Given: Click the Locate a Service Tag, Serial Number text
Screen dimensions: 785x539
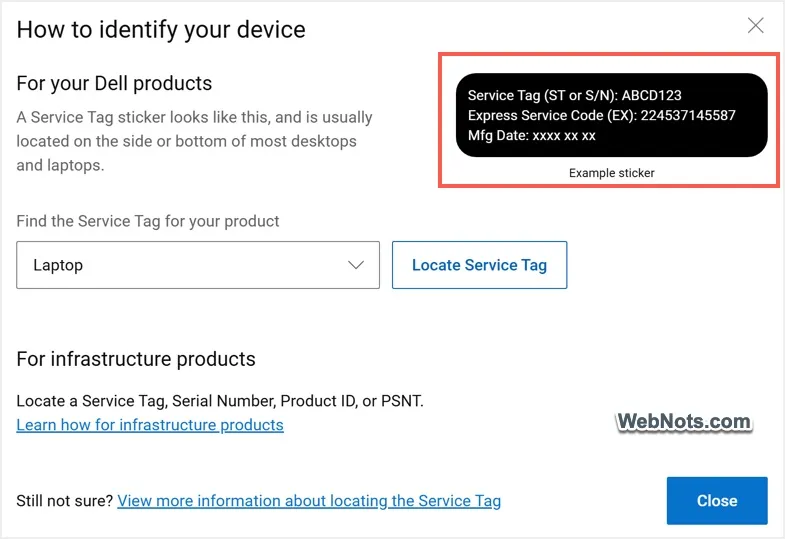Looking at the screenshot, I should [x=220, y=401].
